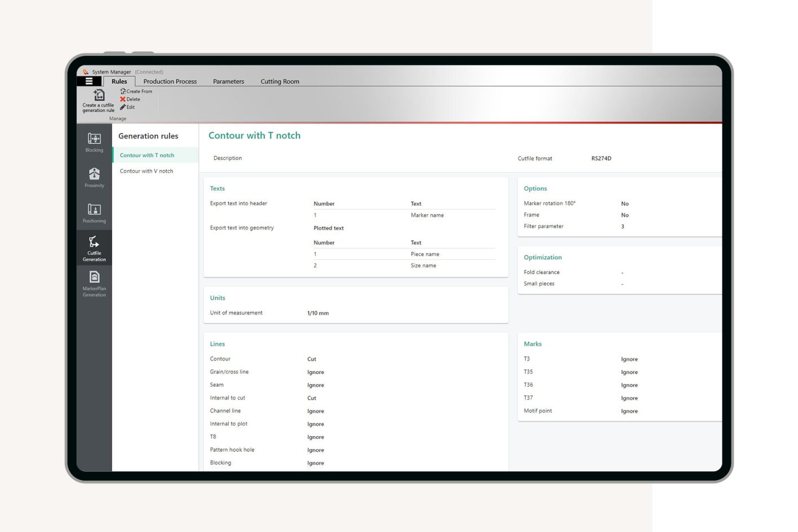798x532 pixels.
Task: Delete the selected generation rule
Action: (x=130, y=99)
